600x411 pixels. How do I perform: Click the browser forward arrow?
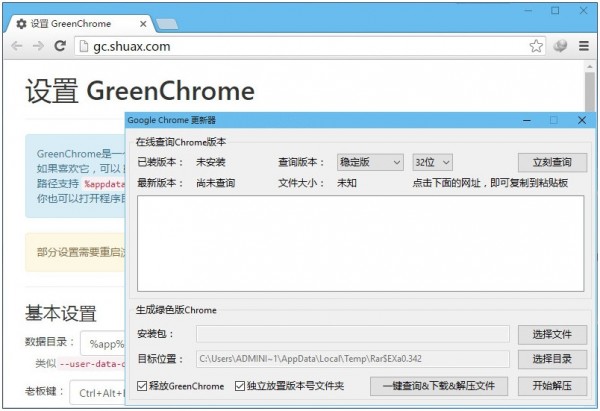pyautogui.click(x=38, y=46)
